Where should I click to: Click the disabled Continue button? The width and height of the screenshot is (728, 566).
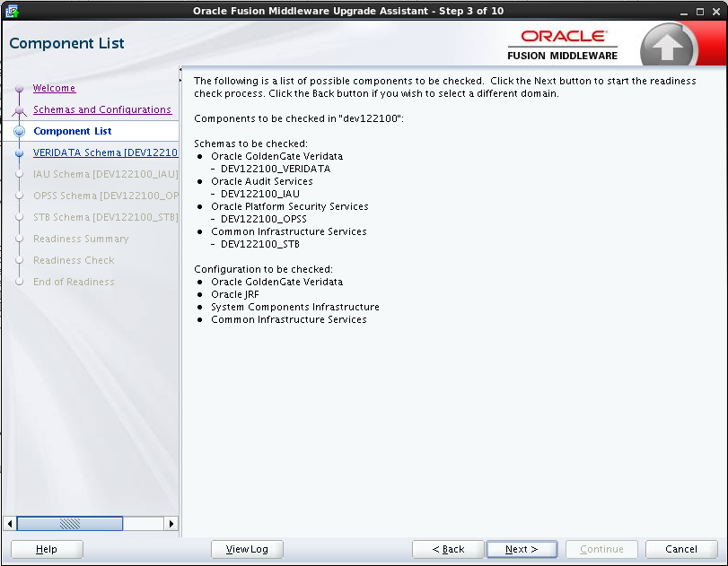[601, 549]
